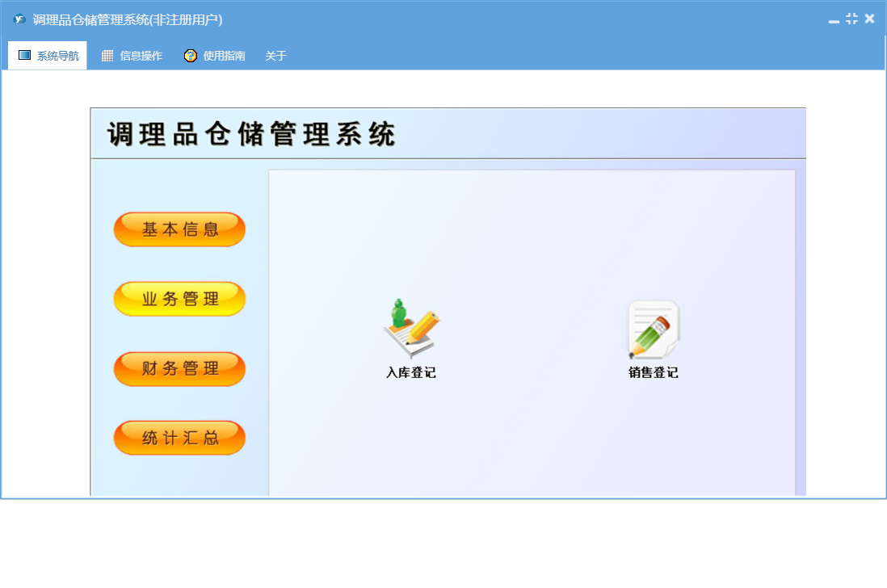Click the question mark icon beside 使用指南
887x588 pixels.
pyautogui.click(x=191, y=56)
